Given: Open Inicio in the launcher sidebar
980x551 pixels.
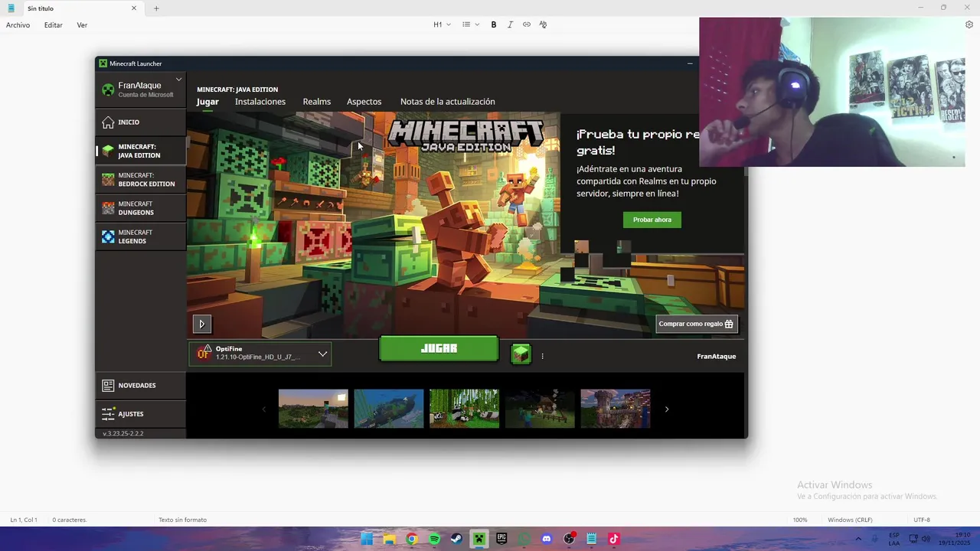Looking at the screenshot, I should click(141, 122).
